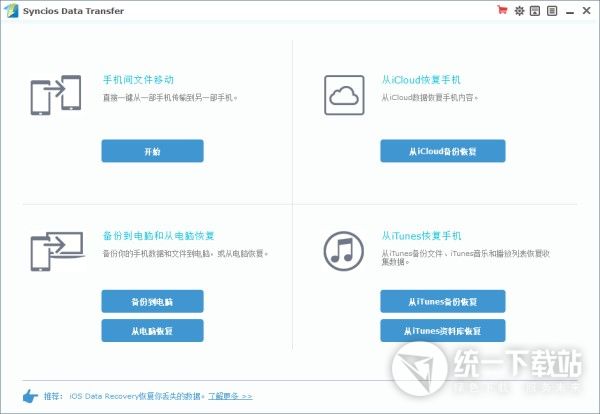The width and height of the screenshot is (600, 414).
Task: Click the 开始 start button
Action: 152,151
